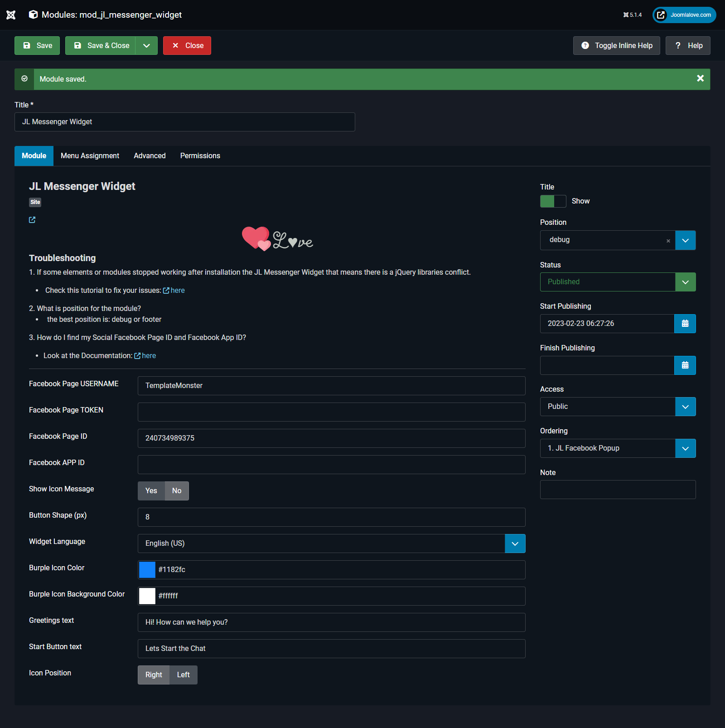Click Toggle Inline Help button
Screen dimensions: 725x728
[x=616, y=46]
